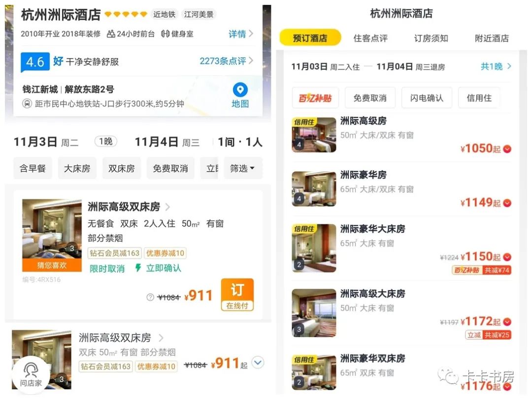
Task: Open the 2273条点评 reviews link
Action: pos(226,61)
